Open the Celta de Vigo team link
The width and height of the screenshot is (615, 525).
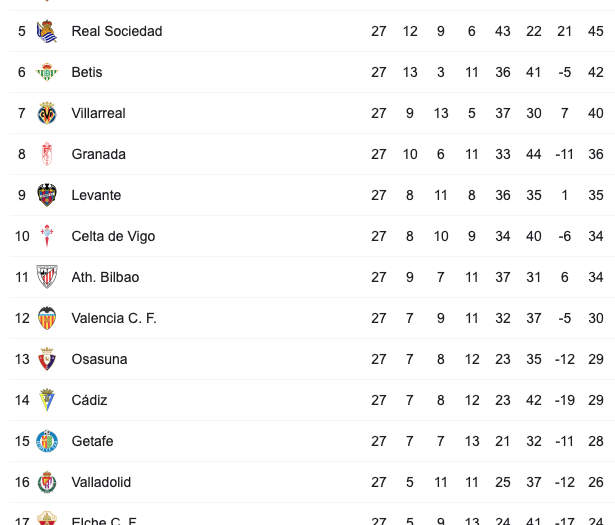point(113,236)
